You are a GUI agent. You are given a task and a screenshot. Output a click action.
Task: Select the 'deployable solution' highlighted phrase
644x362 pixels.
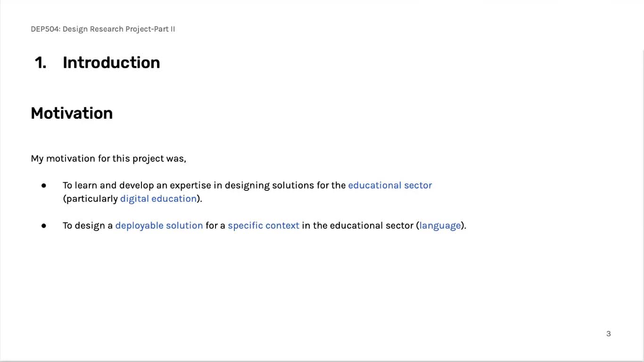coord(159,225)
